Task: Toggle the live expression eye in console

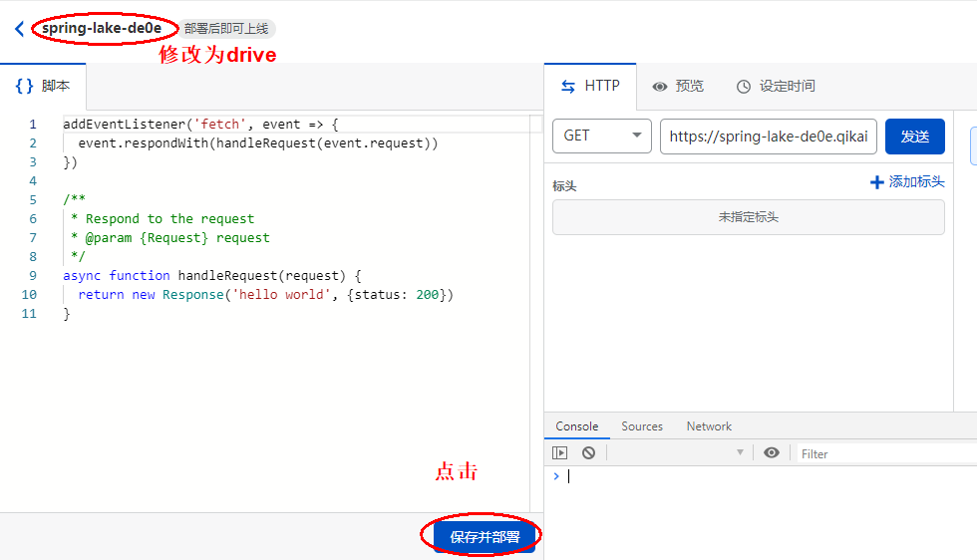Action: pyautogui.click(x=771, y=452)
